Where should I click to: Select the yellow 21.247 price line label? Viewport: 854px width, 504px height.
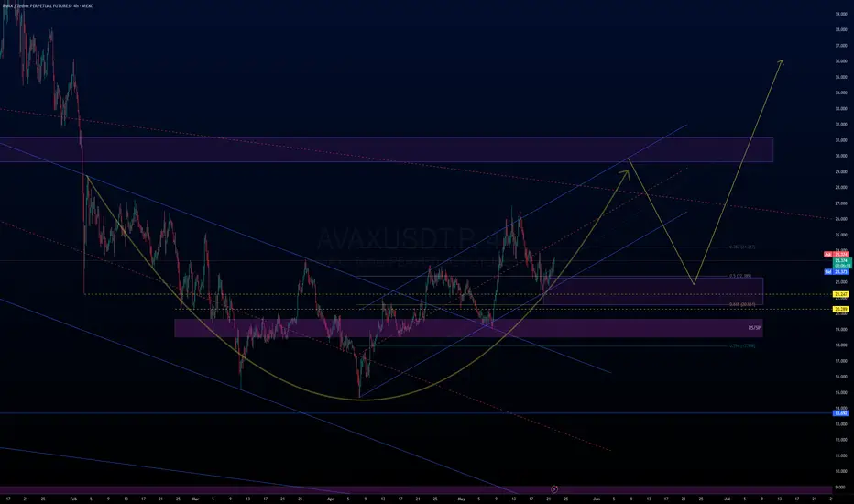(841, 294)
